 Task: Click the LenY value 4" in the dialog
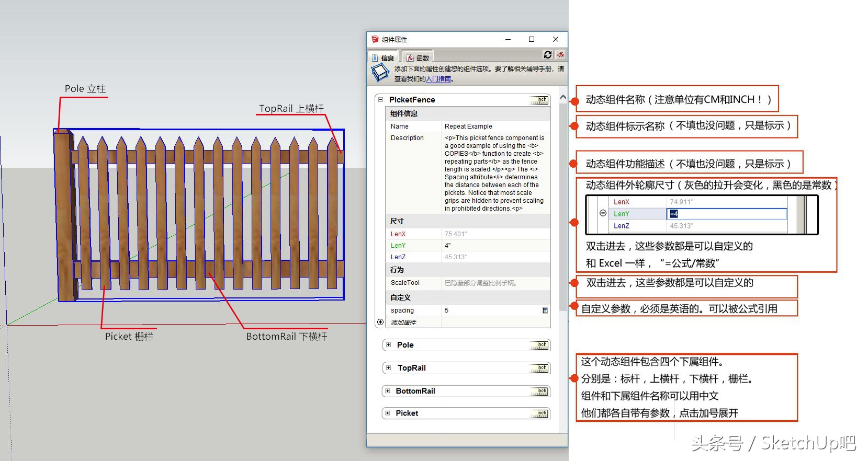(495, 246)
